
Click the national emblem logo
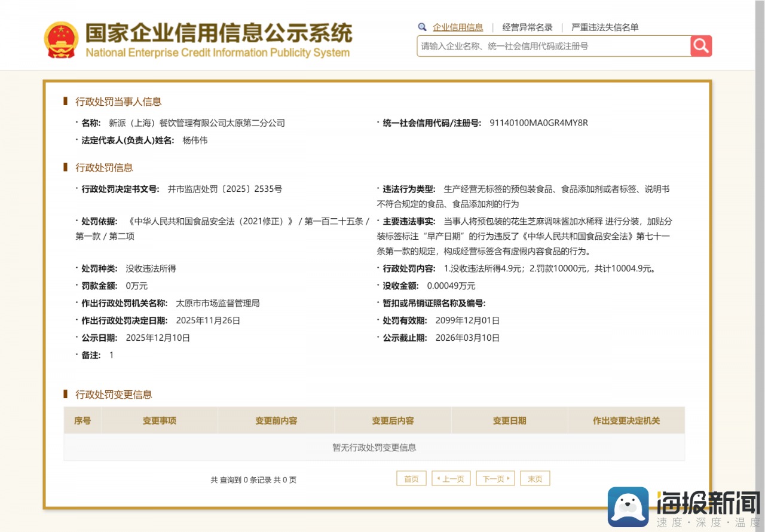tap(62, 39)
